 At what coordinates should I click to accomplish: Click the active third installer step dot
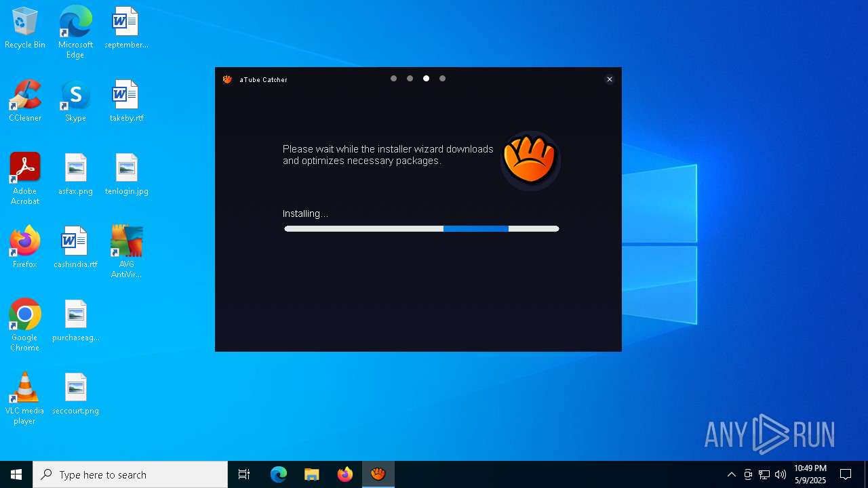[426, 79]
